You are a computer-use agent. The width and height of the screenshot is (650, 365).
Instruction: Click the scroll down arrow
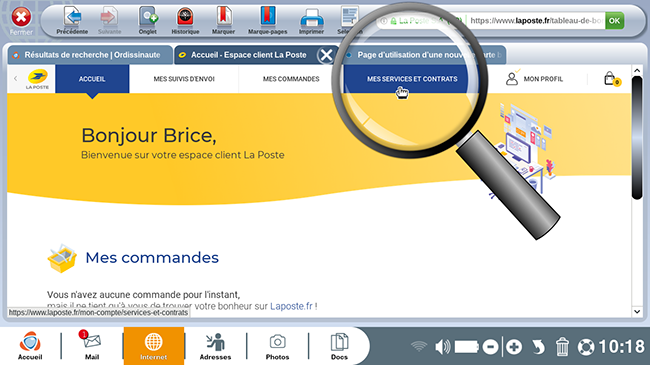pyautogui.click(x=637, y=311)
